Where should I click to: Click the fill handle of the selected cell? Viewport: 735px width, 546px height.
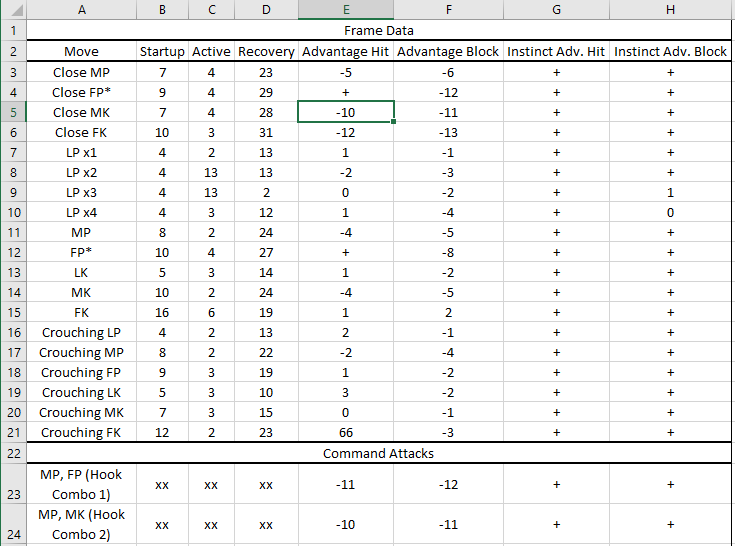coord(395,122)
